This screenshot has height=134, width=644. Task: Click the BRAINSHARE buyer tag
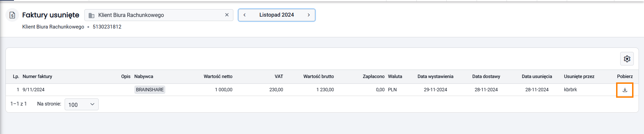(x=150, y=90)
